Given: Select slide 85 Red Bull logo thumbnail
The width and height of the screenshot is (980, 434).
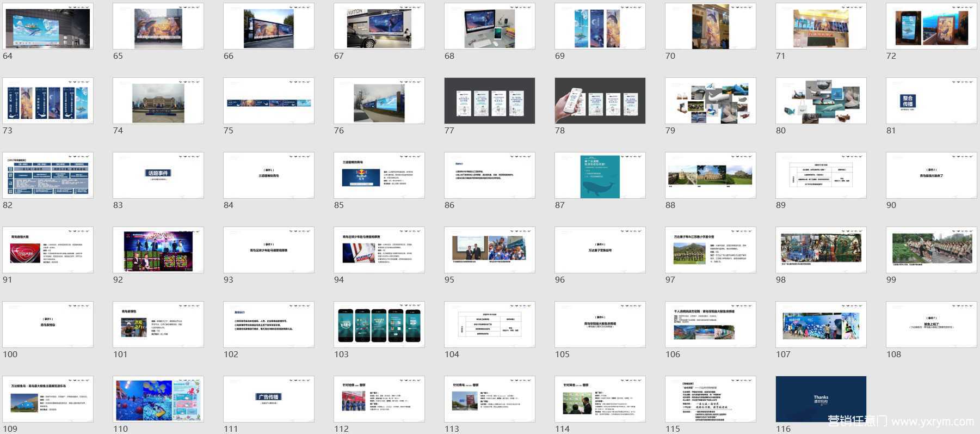Looking at the screenshot, I should [379, 175].
